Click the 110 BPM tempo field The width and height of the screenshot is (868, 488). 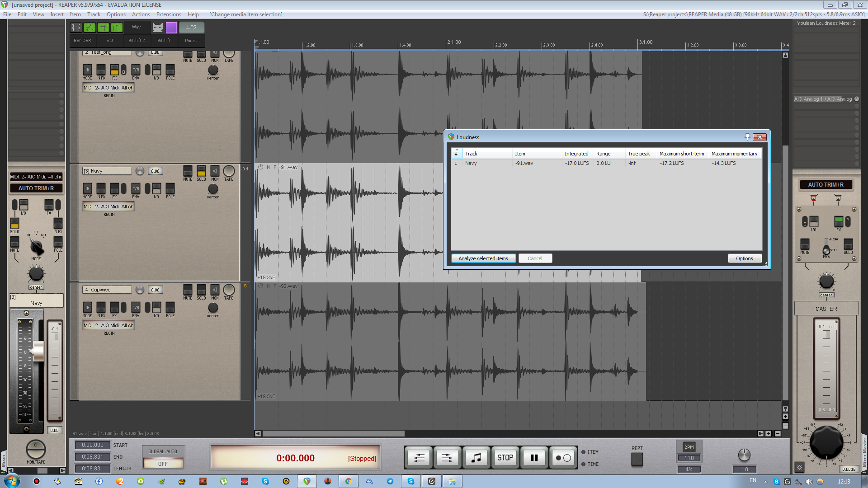coord(689,458)
